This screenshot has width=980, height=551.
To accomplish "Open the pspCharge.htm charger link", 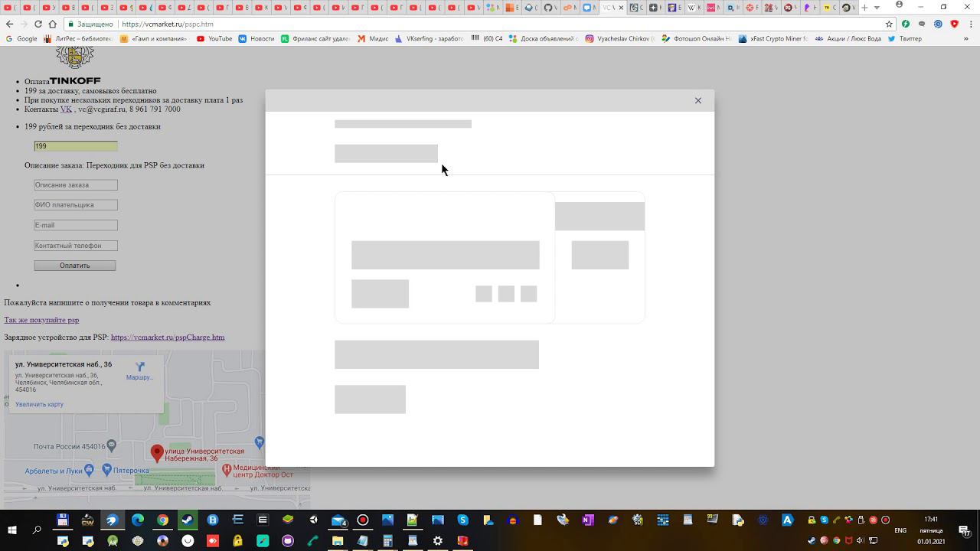I will (168, 337).
